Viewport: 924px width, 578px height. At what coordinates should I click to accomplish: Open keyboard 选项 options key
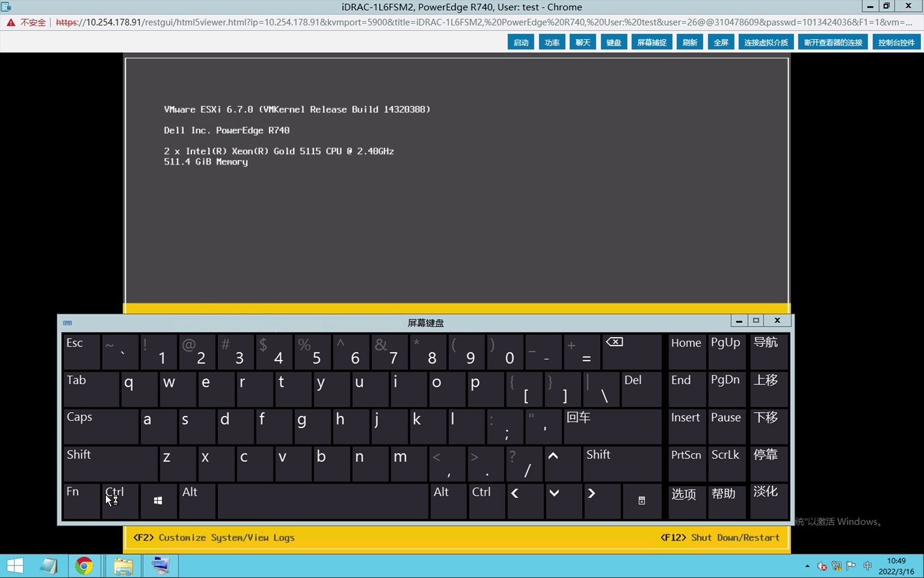[x=687, y=501]
